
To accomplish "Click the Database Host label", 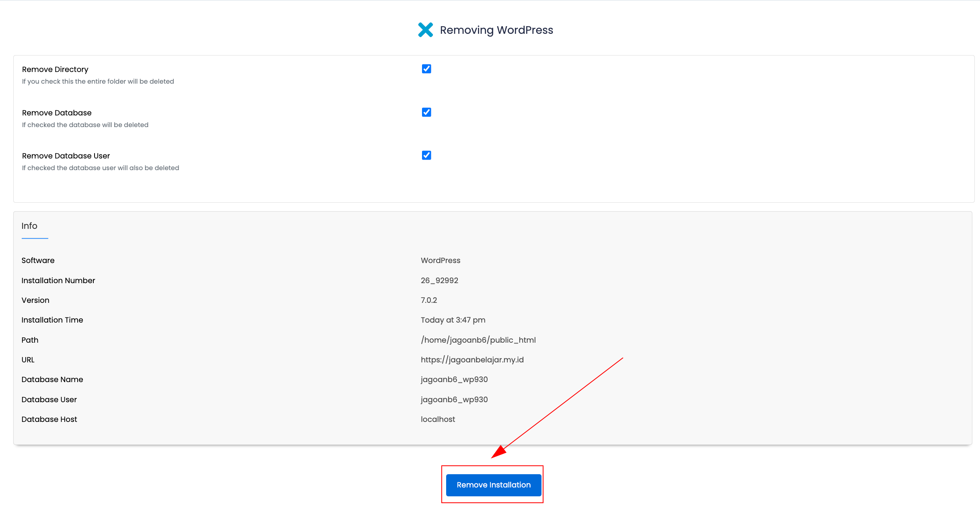I will 49,420.
